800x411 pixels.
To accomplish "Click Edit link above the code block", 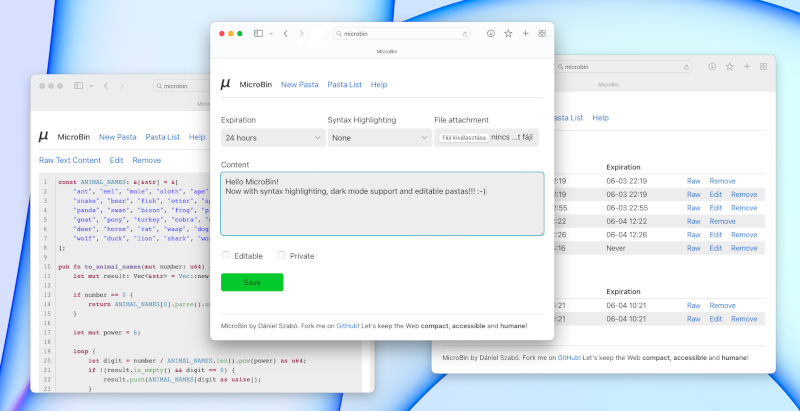I will point(116,160).
